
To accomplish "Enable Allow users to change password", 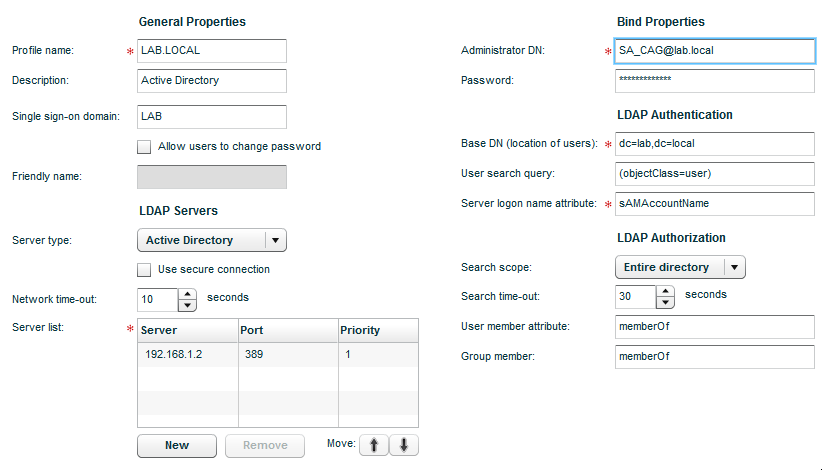I will 144,147.
